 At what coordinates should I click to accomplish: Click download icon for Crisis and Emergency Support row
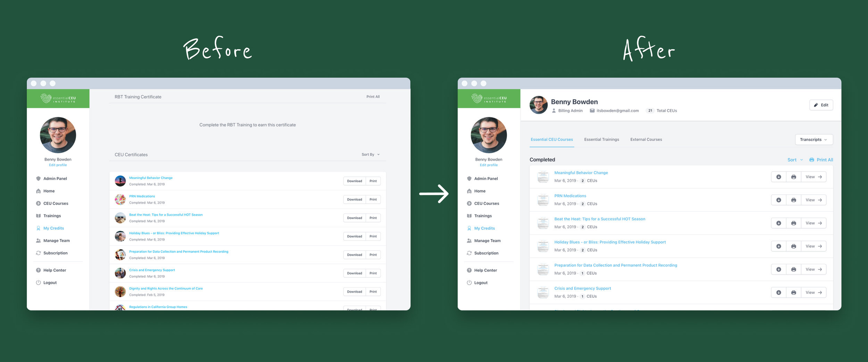click(779, 293)
